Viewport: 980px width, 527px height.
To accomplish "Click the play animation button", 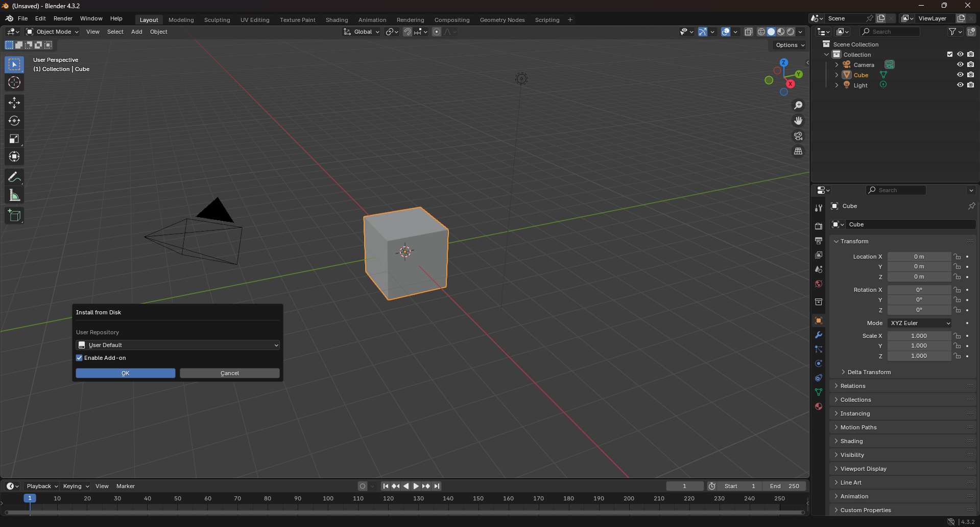I will point(416,486).
